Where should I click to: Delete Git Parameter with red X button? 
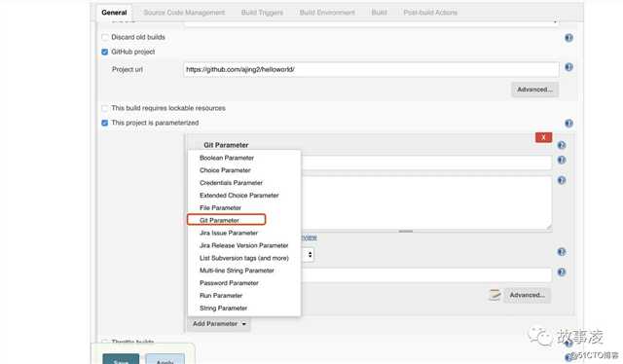tap(543, 137)
